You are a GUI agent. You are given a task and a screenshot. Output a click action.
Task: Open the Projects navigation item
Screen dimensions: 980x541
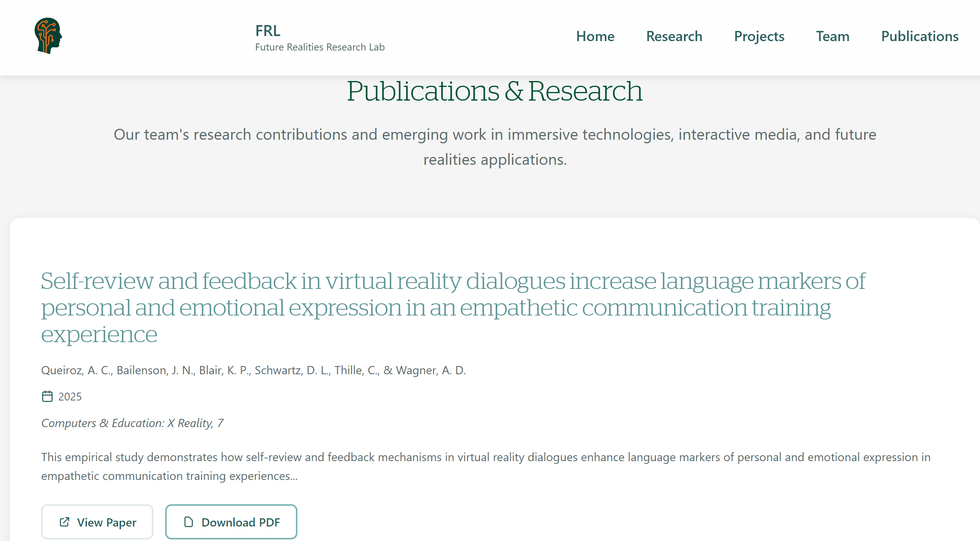coord(759,36)
